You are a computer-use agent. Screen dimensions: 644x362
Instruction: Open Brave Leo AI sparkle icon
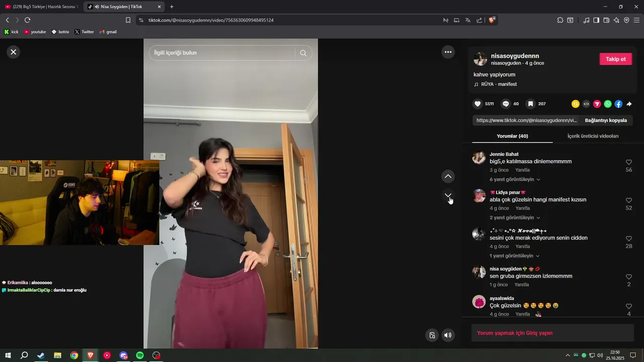click(x=616, y=20)
